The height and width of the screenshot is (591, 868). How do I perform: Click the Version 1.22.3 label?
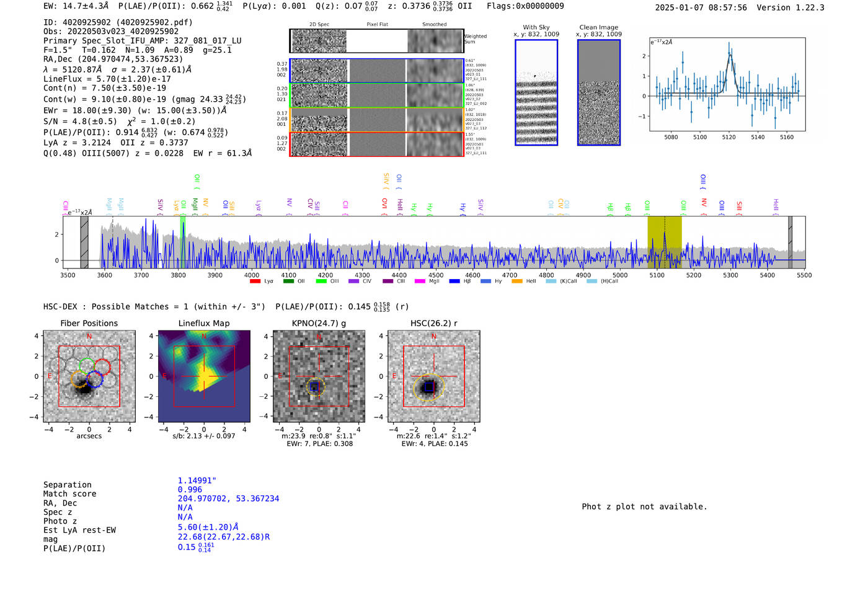(790, 8)
